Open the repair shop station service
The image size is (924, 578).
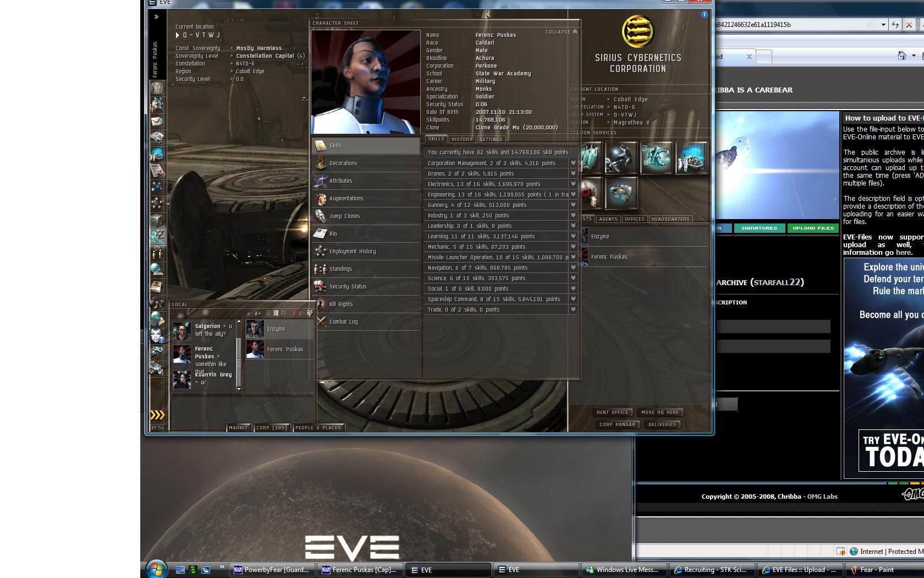(620, 157)
